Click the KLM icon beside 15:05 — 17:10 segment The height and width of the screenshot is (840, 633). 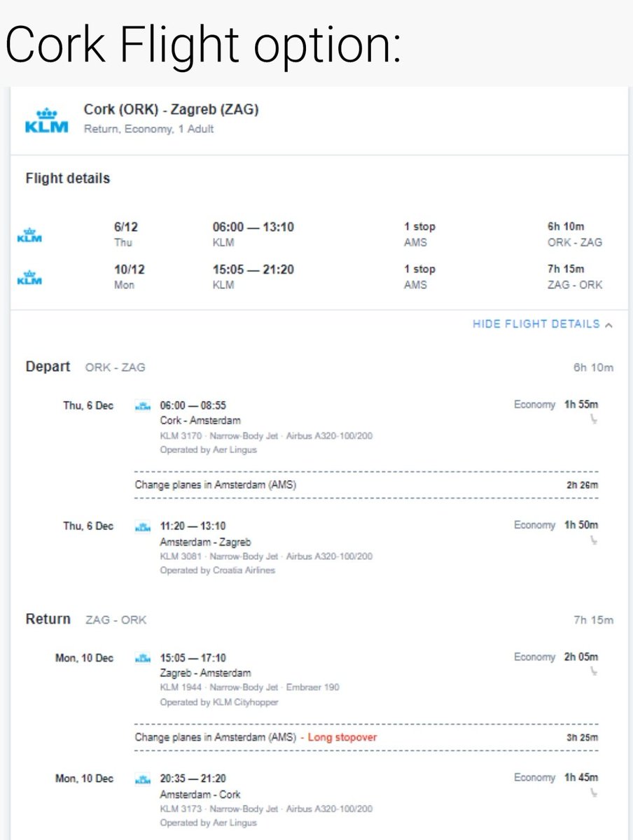[143, 658]
